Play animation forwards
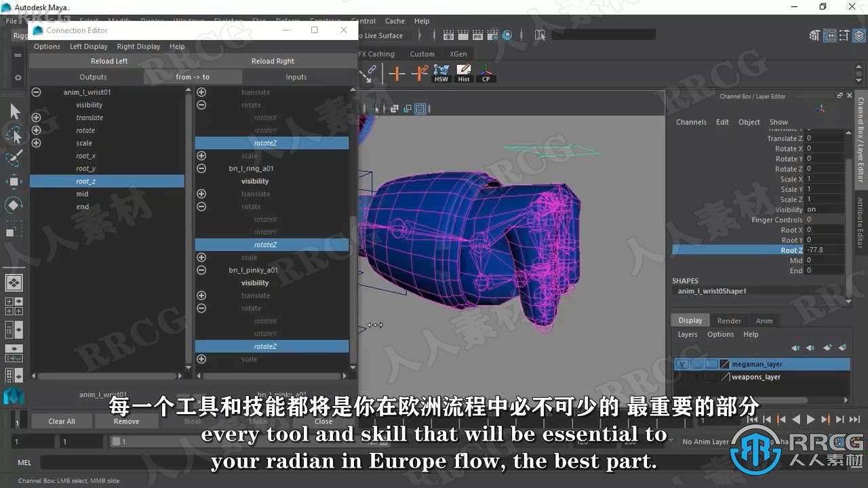868x488 pixels. pyautogui.click(x=810, y=420)
